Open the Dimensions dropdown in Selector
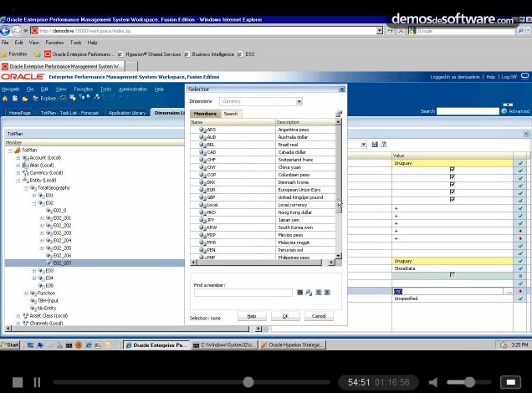 pos(299,101)
